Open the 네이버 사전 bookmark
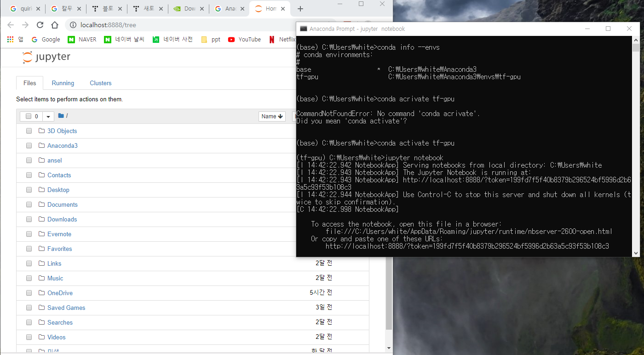 172,40
